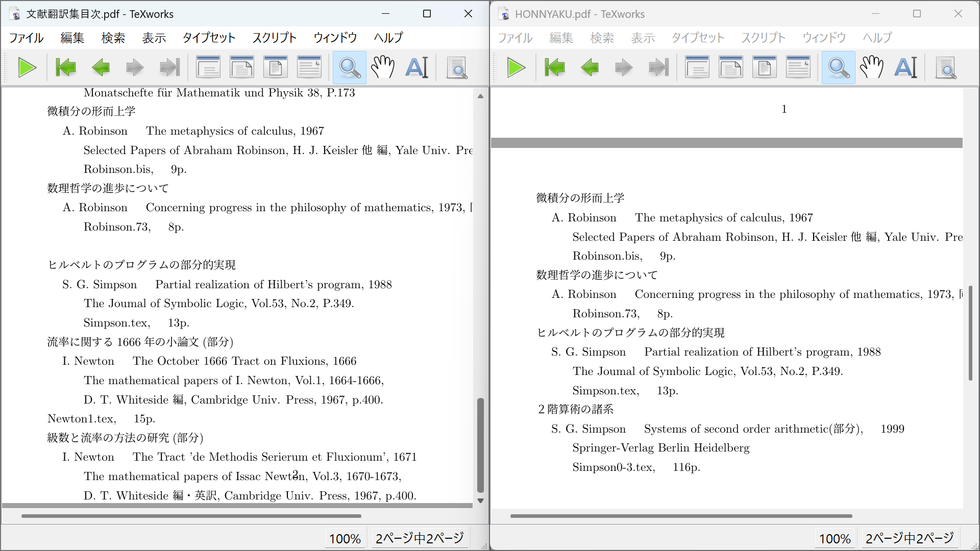Close the 文献翻訳集目次.pdf window
The image size is (980, 551).
468,14
